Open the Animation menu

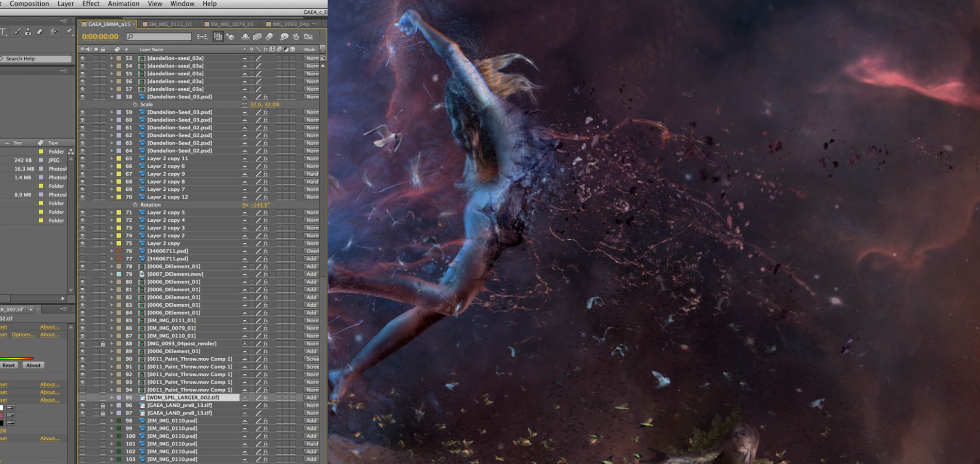tap(123, 4)
